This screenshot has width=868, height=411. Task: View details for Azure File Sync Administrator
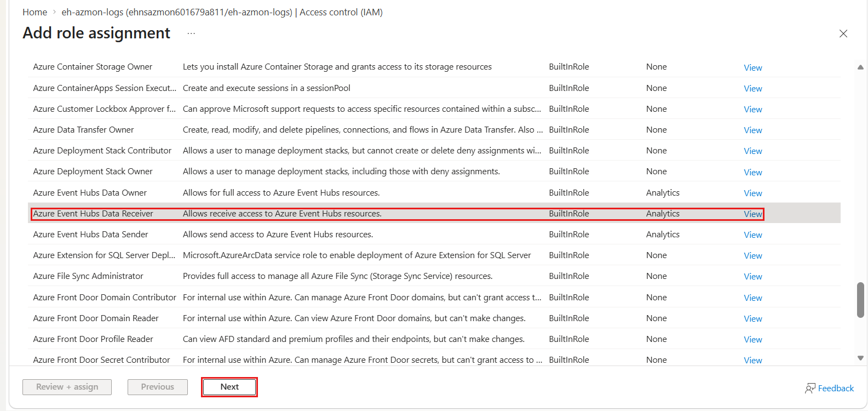click(x=752, y=276)
